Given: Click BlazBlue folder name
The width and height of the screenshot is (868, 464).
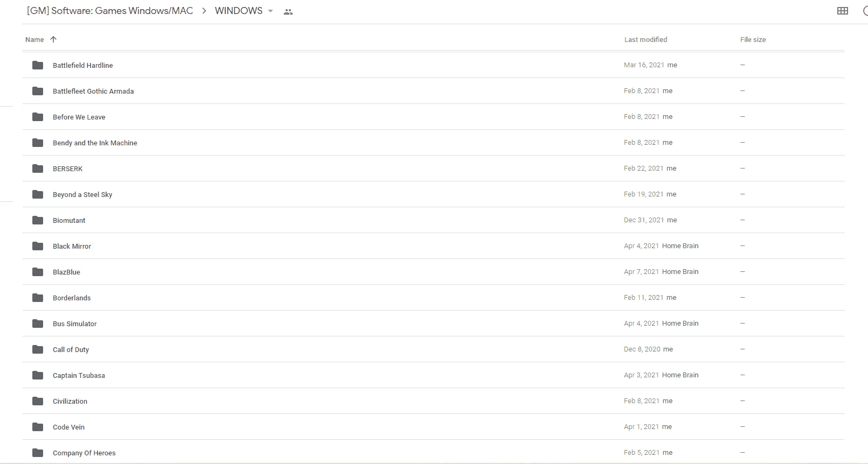Looking at the screenshot, I should [66, 272].
